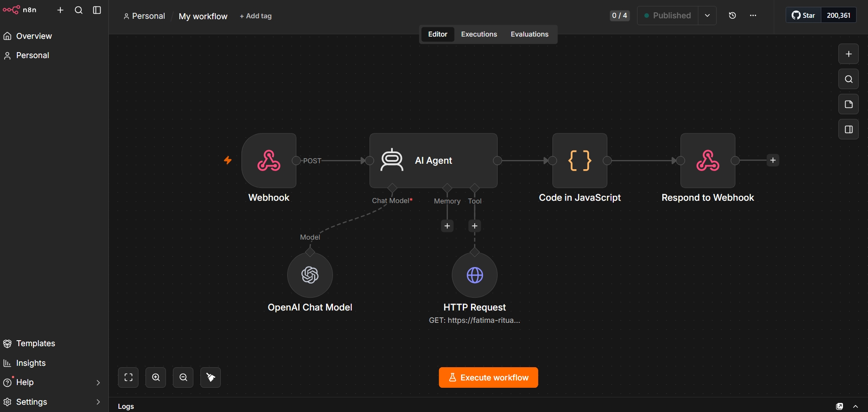
Task: Select the Code in JavaScript node
Action: [580, 161]
